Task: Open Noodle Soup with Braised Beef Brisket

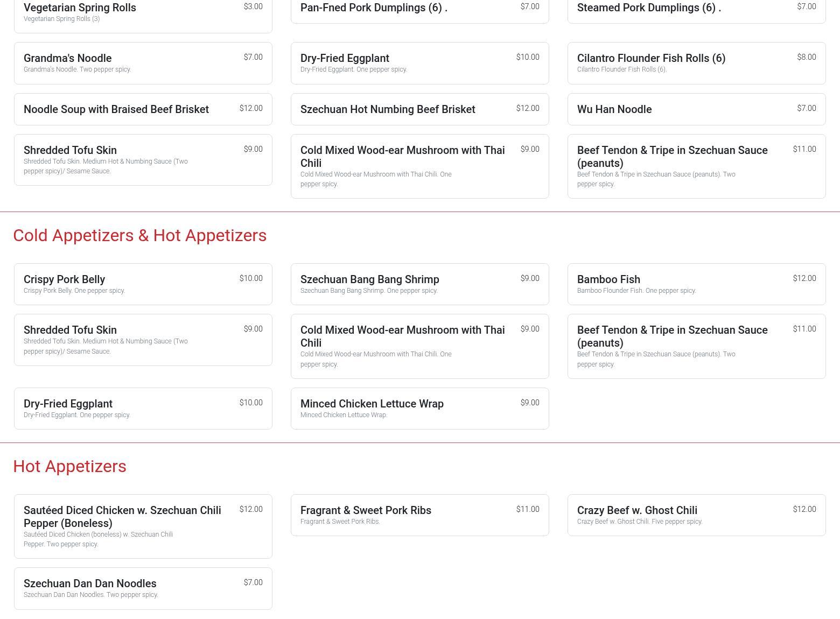Action: (143, 109)
